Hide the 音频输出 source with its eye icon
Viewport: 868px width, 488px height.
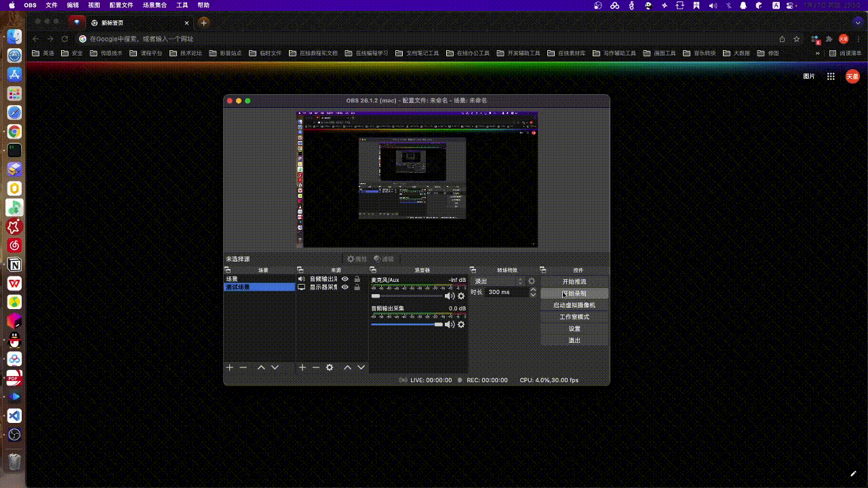pos(345,279)
